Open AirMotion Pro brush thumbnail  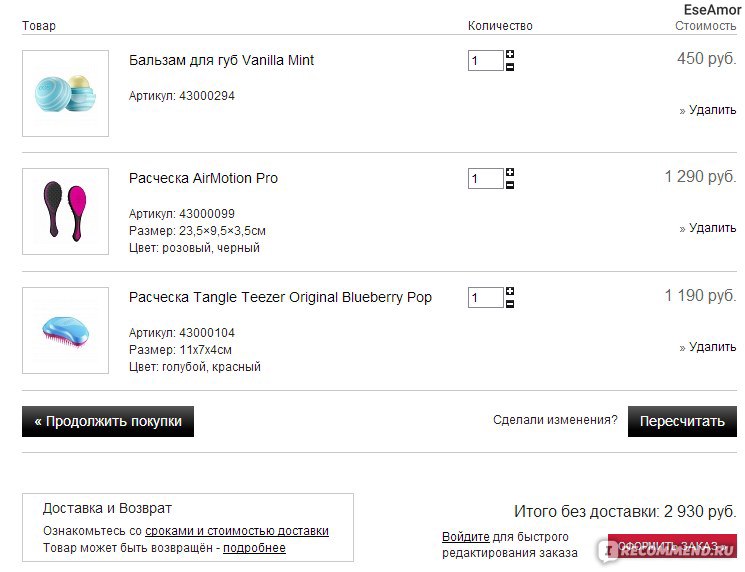[x=66, y=211]
